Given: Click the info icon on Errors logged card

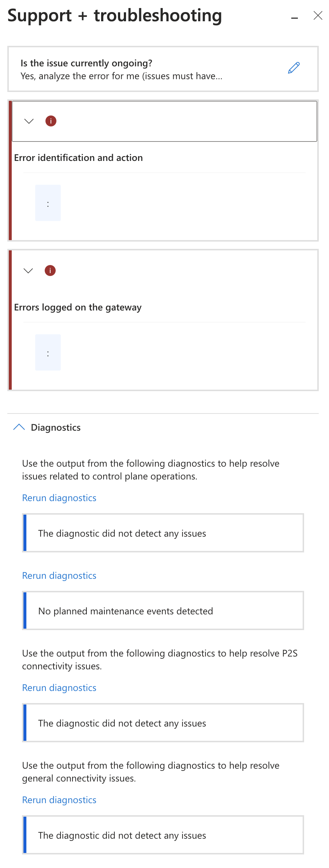Looking at the screenshot, I should (x=50, y=271).
